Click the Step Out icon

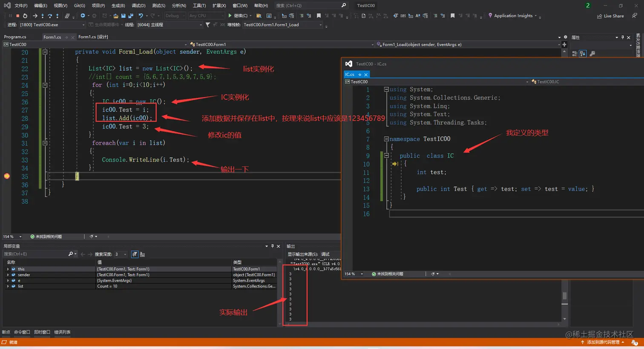pos(57,16)
